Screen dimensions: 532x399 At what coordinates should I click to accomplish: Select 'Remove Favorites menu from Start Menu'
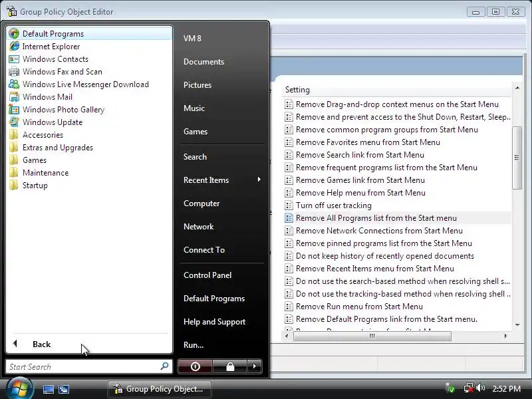[368, 142]
